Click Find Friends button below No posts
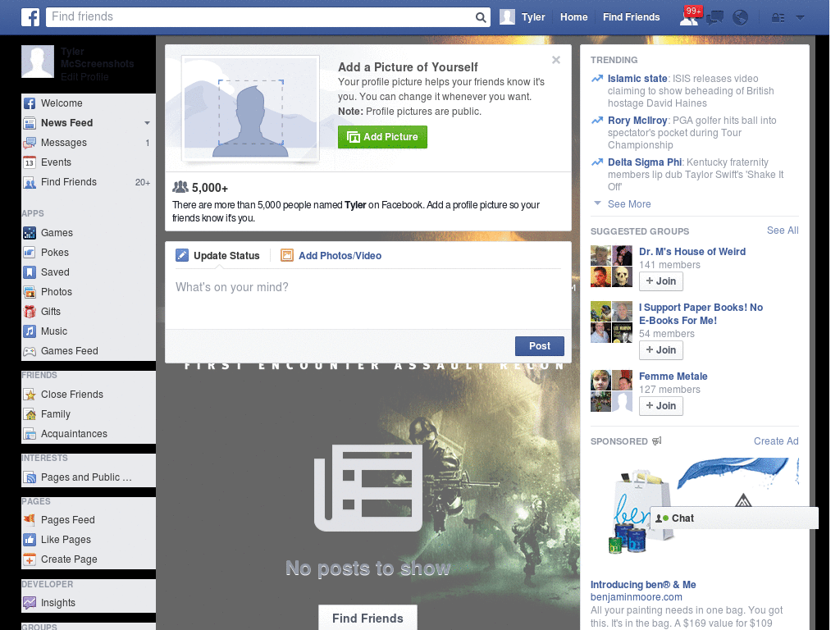840x630 pixels. tap(367, 618)
